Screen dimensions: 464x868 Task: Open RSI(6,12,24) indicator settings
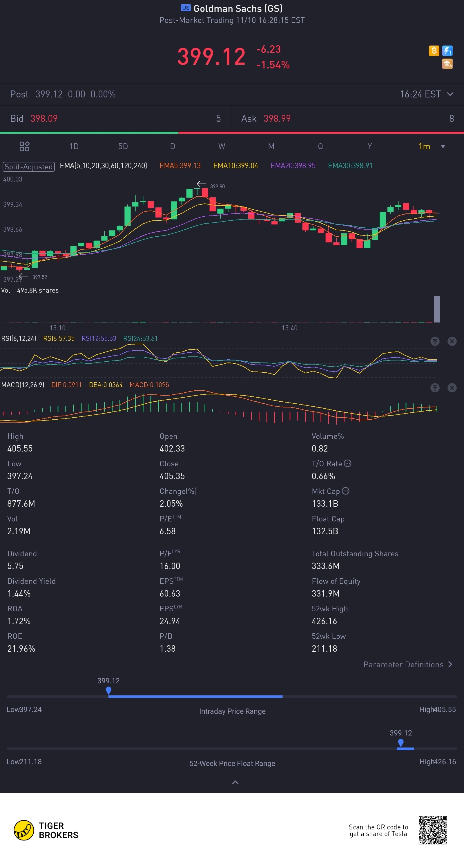tap(19, 338)
